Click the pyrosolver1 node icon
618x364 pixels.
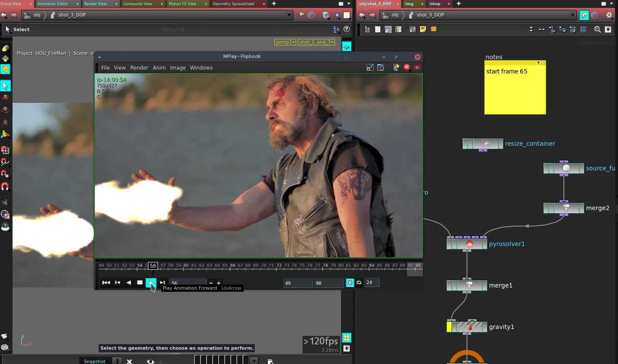coord(469,244)
